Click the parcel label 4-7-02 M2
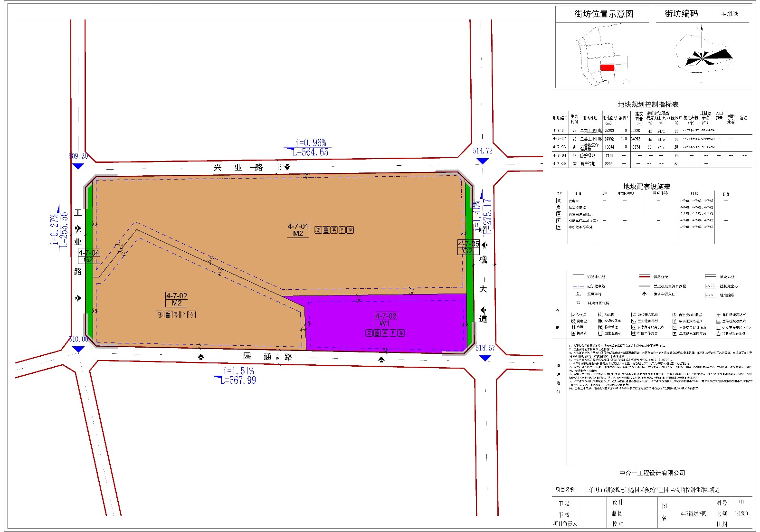 click(x=177, y=299)
